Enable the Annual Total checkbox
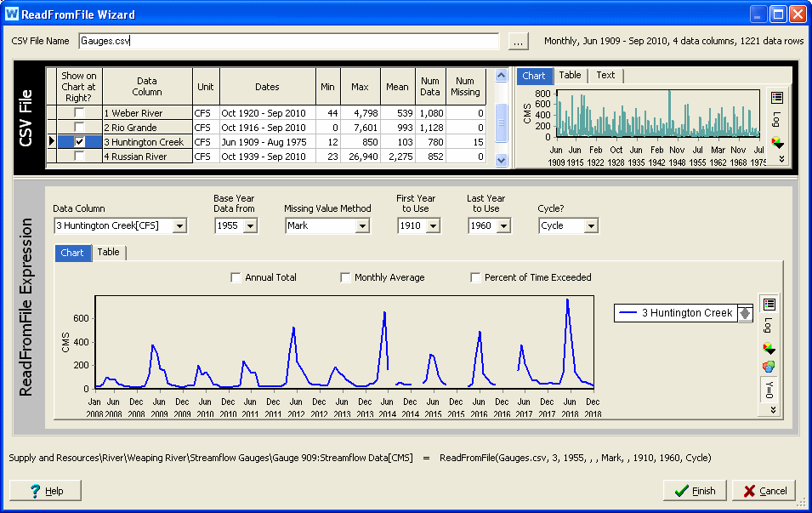812x513 pixels. 236,277
